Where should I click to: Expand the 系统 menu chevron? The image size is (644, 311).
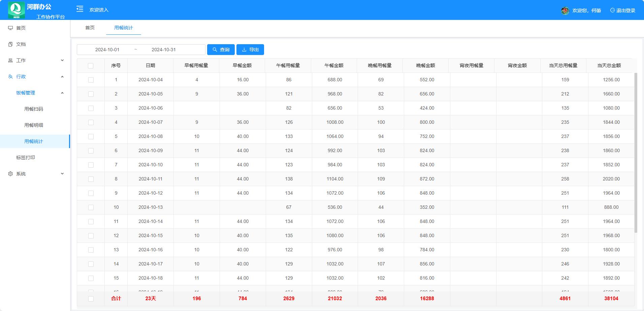[62, 174]
